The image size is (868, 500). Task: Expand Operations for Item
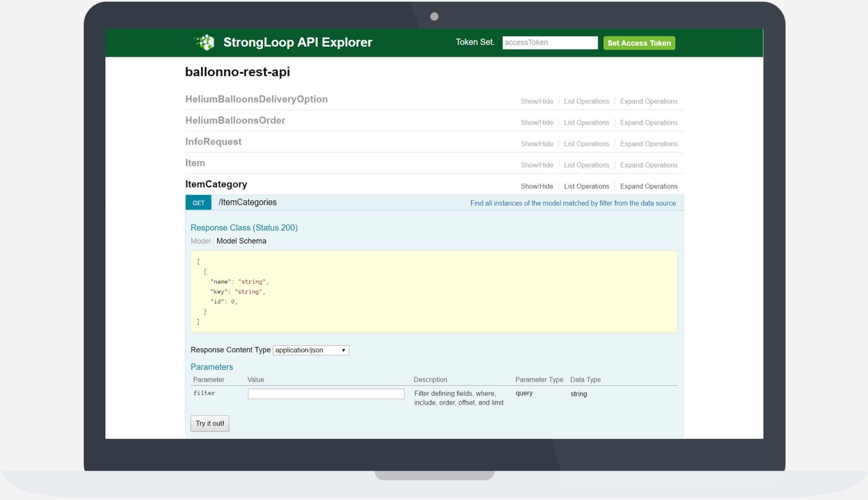click(649, 165)
